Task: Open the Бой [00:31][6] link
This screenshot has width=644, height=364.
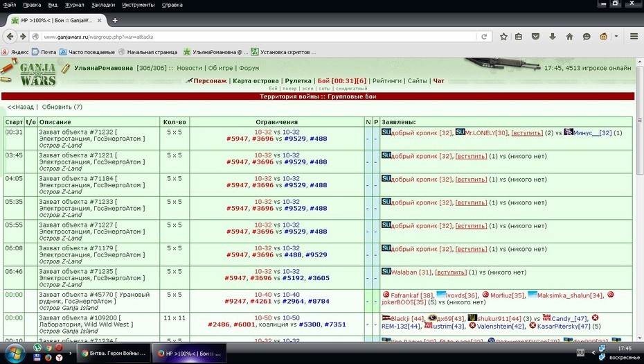Action: pos(341,80)
